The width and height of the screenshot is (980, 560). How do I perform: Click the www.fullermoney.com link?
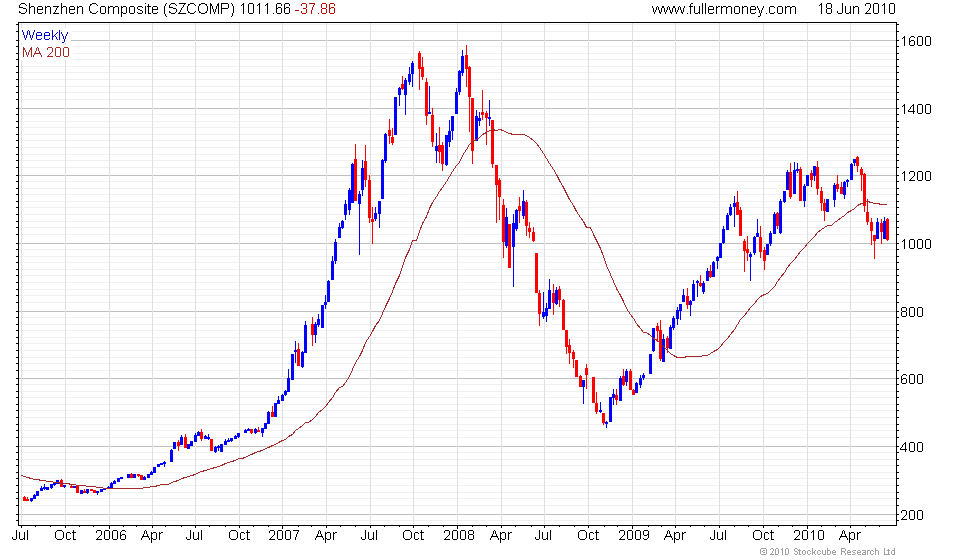724,9
